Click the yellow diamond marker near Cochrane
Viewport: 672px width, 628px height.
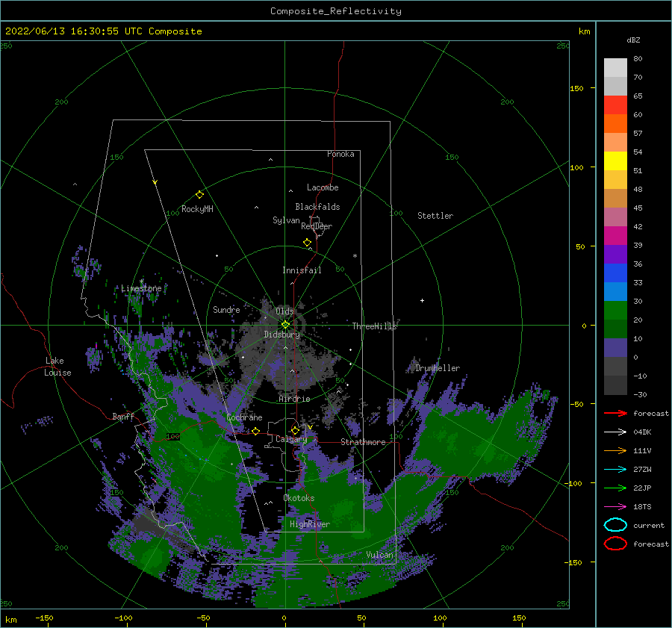256,432
